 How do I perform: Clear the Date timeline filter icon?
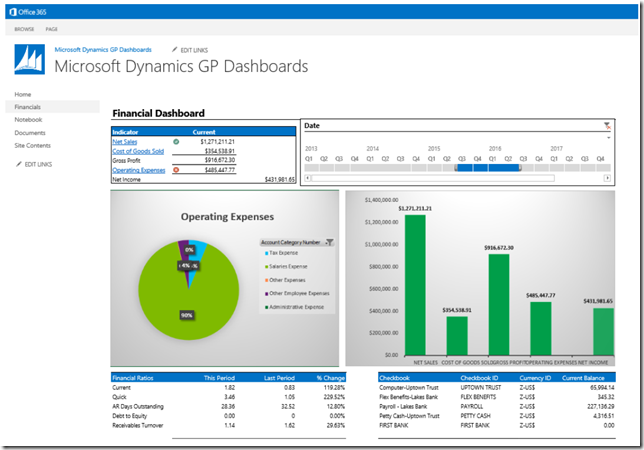607,125
